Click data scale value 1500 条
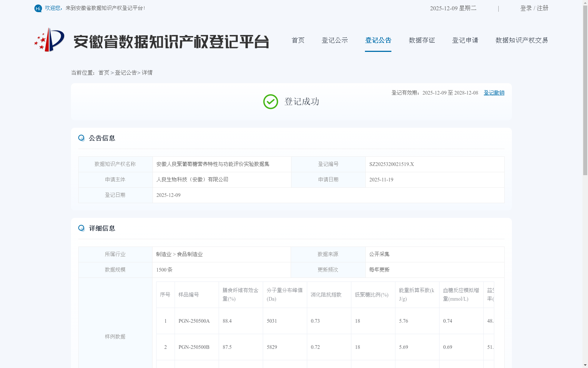Viewport: 588px width, 368px height. click(x=164, y=270)
